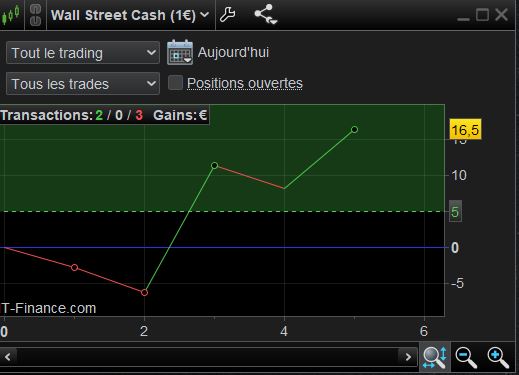Zoom out with the minus magnifier
This screenshot has width=519, height=375.
pyautogui.click(x=466, y=357)
